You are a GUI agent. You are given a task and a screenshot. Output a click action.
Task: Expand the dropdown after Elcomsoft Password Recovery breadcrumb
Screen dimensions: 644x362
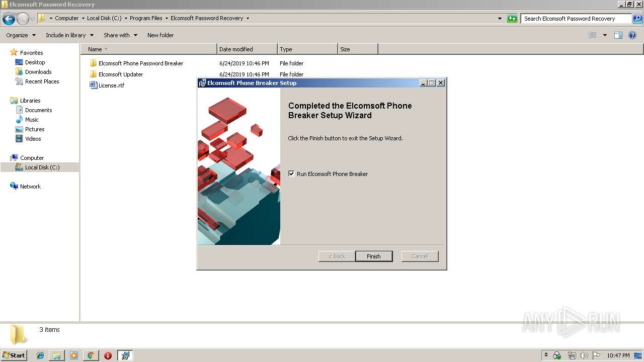(x=248, y=18)
